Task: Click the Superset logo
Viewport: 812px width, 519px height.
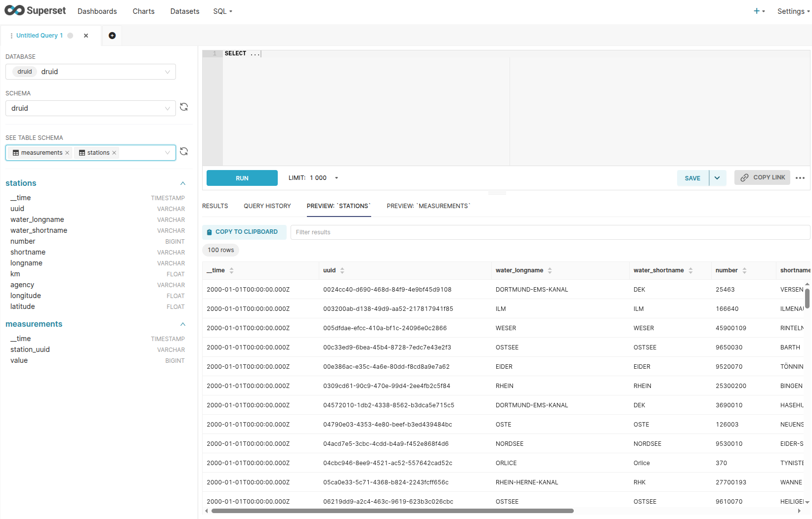Action: coord(35,11)
